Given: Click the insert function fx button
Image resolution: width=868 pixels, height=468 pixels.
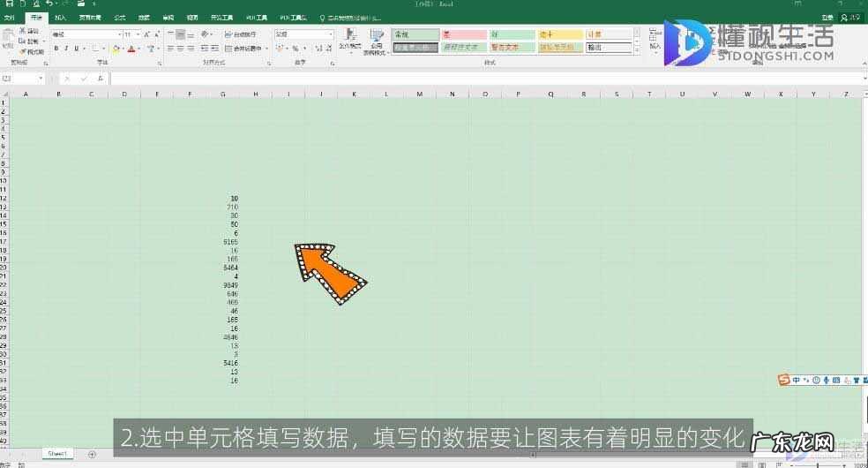Looking at the screenshot, I should pos(101,79).
